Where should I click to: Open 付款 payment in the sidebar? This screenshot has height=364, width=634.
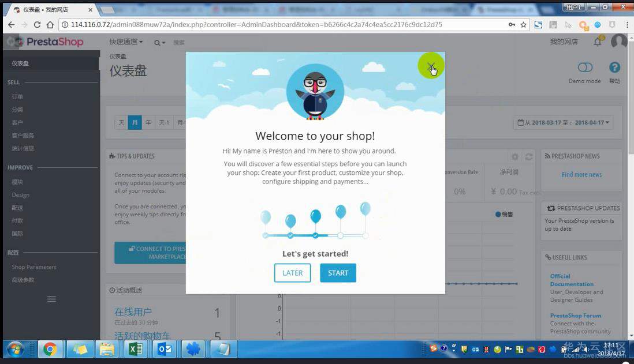[17, 221]
